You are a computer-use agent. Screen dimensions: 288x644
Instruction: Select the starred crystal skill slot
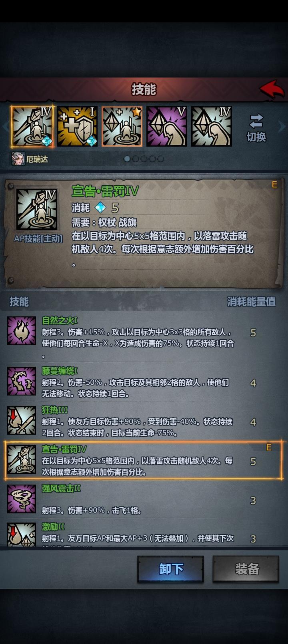click(122, 126)
